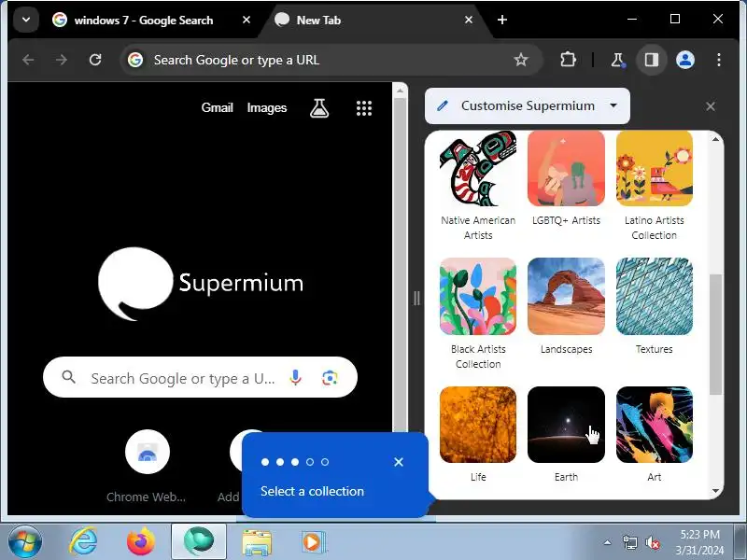Click the side panel scroll-down arrow
Image resolution: width=747 pixels, height=560 pixels.
pyautogui.click(x=715, y=491)
